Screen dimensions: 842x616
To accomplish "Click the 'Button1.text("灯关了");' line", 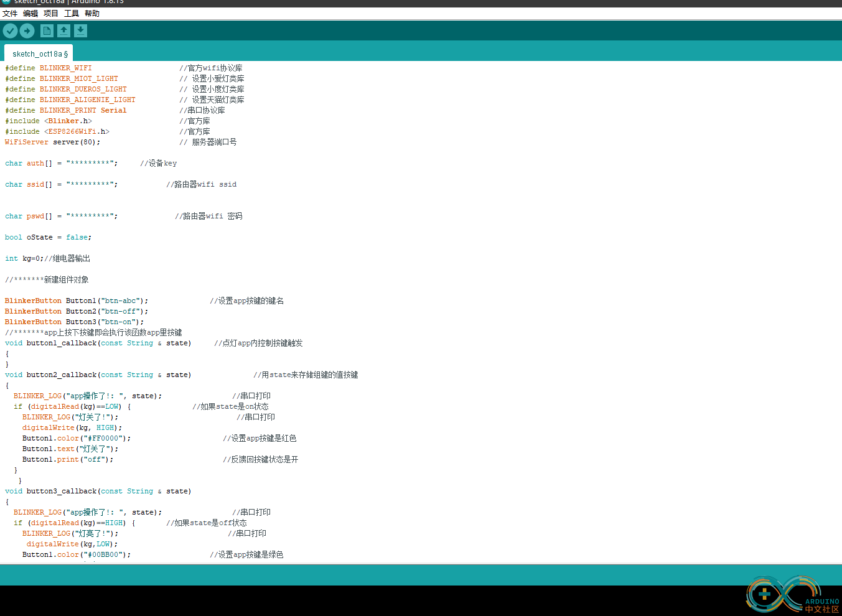I will point(70,449).
